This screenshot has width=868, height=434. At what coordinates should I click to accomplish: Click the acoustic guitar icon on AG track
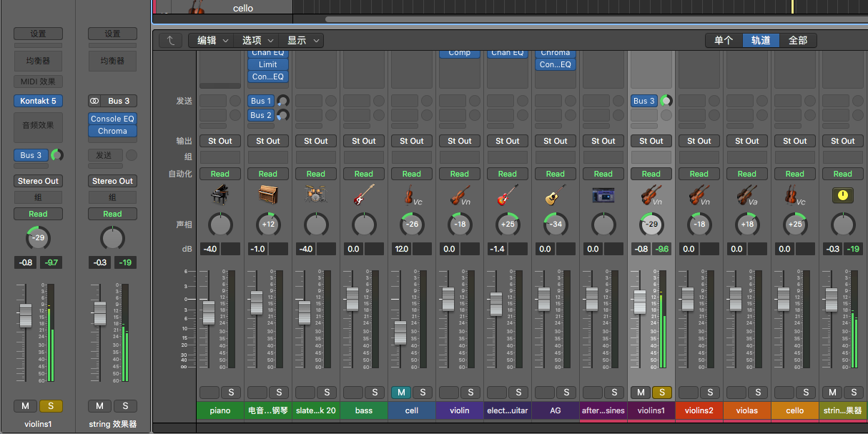[x=555, y=195]
